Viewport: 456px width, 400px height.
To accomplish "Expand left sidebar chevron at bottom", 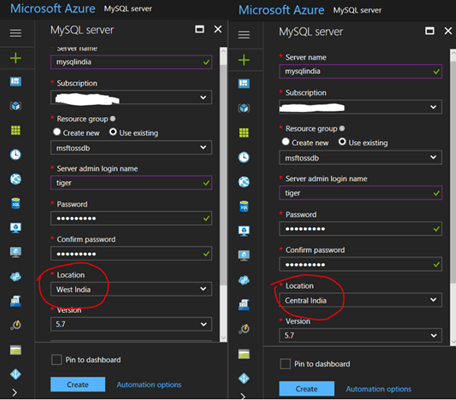I will [14, 392].
